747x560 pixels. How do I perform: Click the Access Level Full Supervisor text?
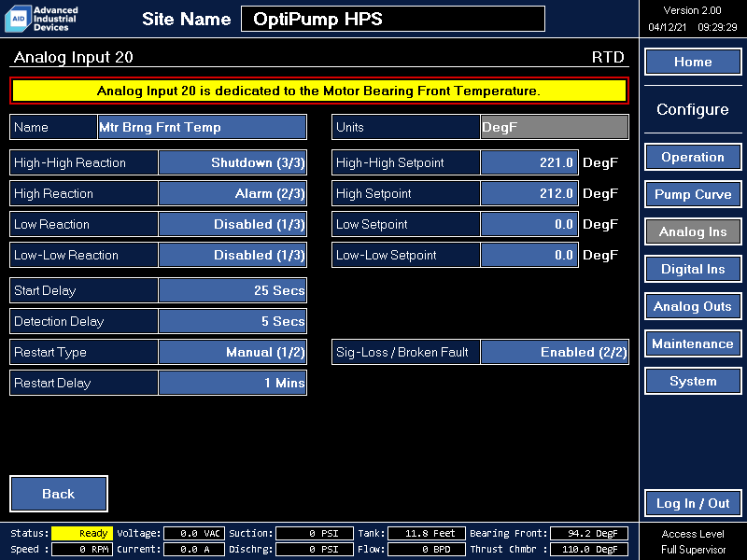(x=693, y=541)
